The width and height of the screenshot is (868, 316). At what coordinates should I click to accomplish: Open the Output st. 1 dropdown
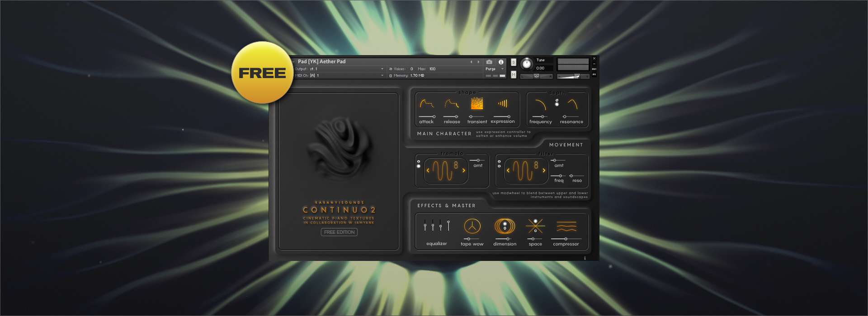[x=340, y=69]
